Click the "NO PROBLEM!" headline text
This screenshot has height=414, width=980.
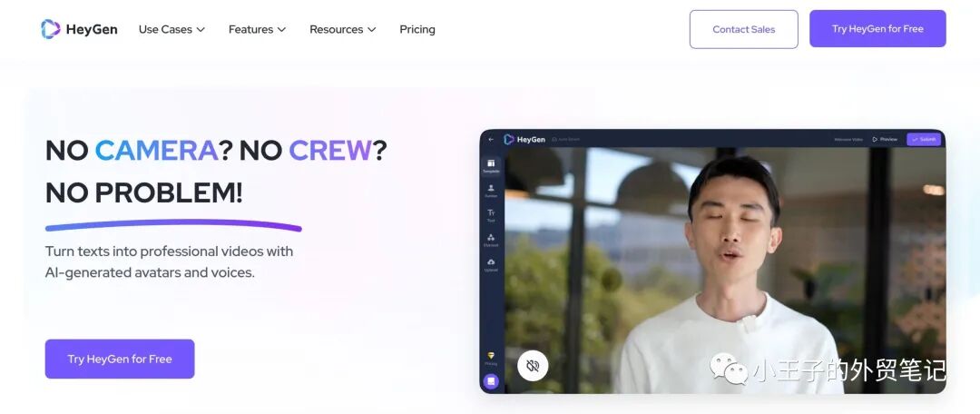[143, 194]
